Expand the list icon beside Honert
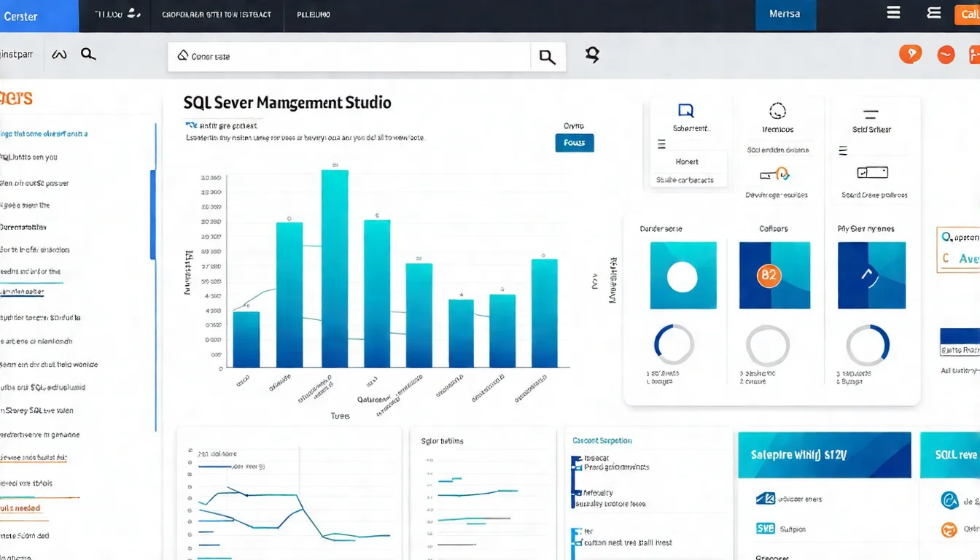 [661, 144]
